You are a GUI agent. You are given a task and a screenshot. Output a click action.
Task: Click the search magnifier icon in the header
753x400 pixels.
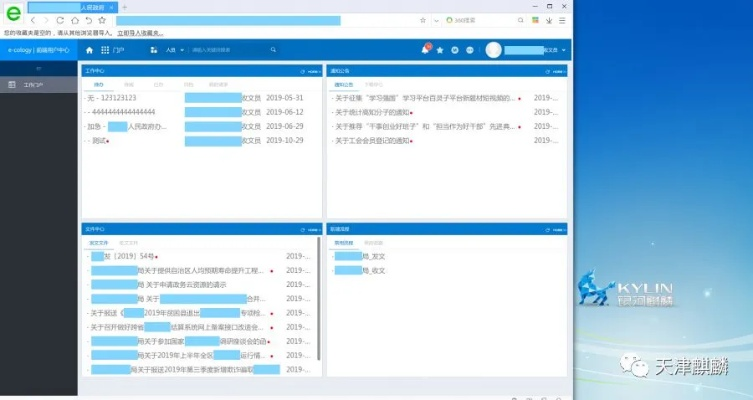[x=273, y=50]
